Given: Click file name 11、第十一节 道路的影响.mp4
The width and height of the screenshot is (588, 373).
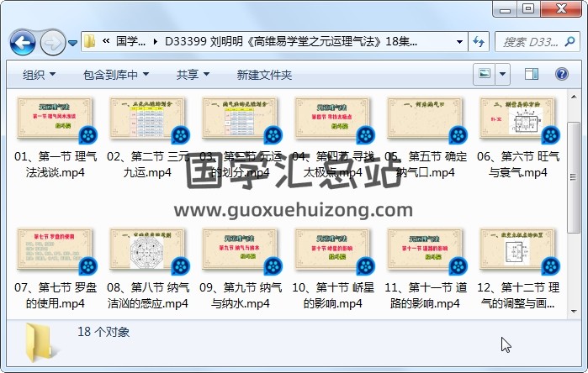Looking at the screenshot, I should click(426, 295).
